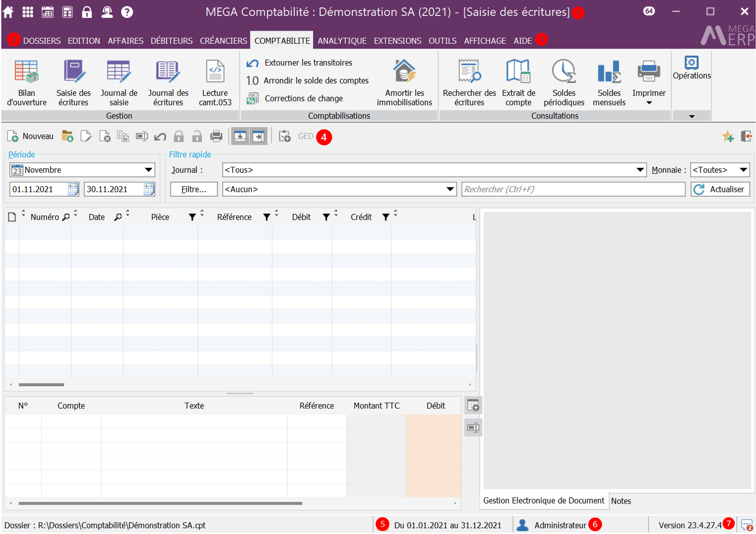The image size is (756, 534).
Task: Tick the select-all checkbox in grid header
Action: (x=12, y=217)
